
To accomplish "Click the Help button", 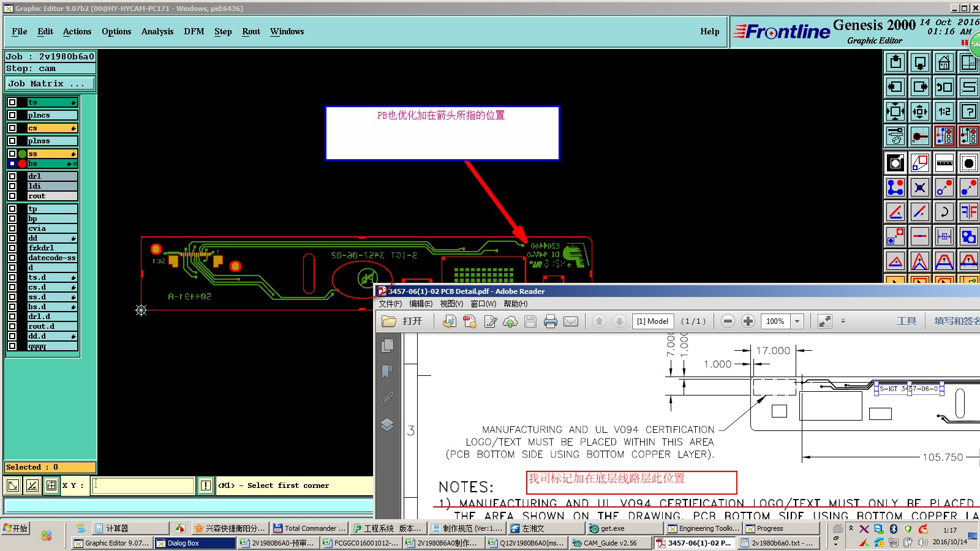I will [x=710, y=32].
